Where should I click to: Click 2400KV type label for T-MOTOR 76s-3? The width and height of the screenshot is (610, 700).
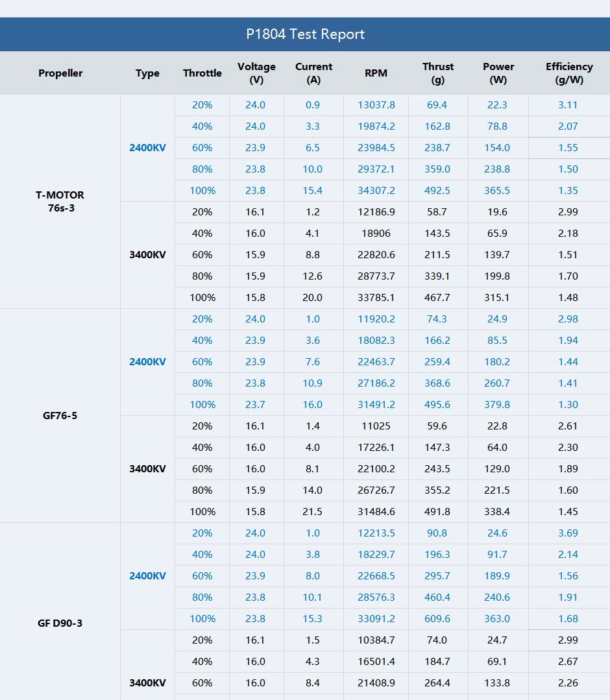tap(147, 148)
